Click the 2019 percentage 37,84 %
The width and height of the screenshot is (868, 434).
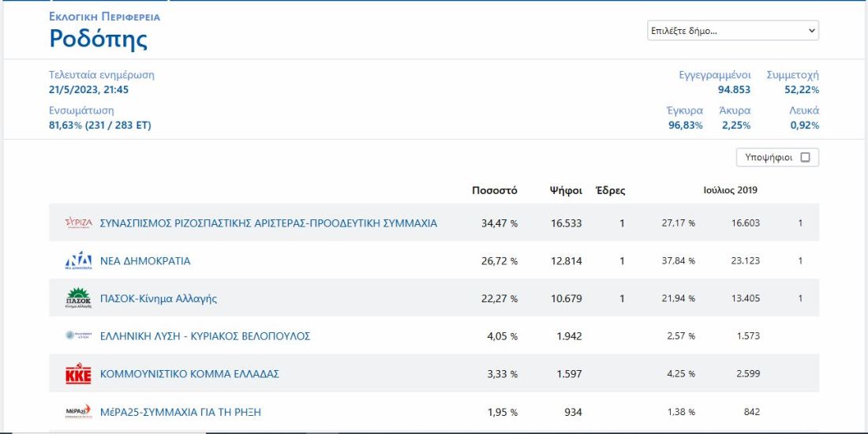(678, 260)
